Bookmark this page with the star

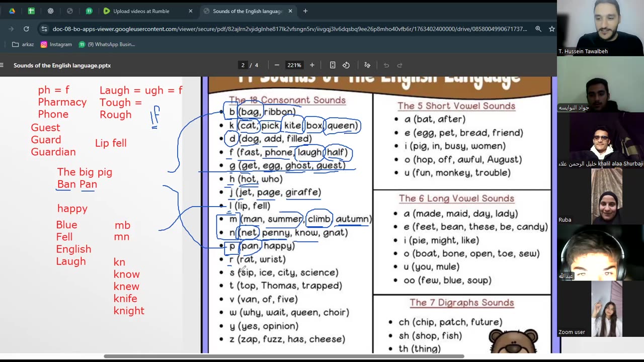click(x=551, y=29)
